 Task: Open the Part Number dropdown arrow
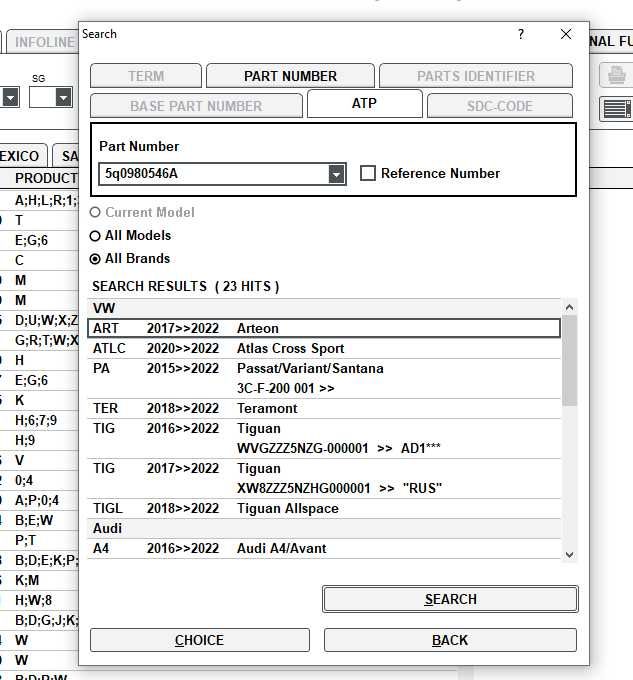[x=336, y=174]
